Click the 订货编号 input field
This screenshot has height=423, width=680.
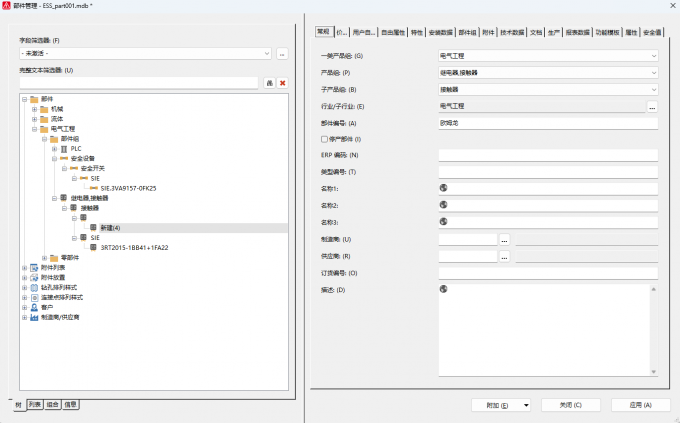click(x=548, y=273)
